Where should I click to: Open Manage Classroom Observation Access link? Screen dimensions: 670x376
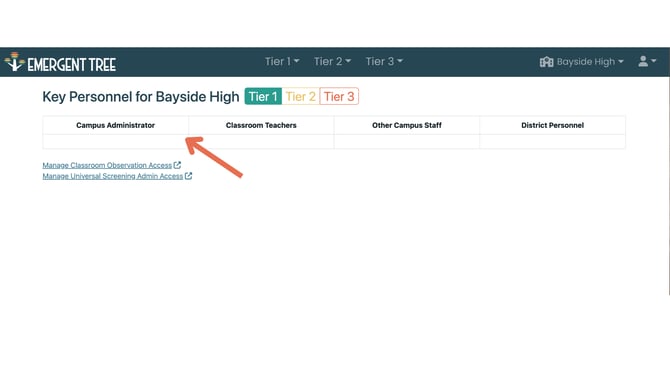coord(107,165)
